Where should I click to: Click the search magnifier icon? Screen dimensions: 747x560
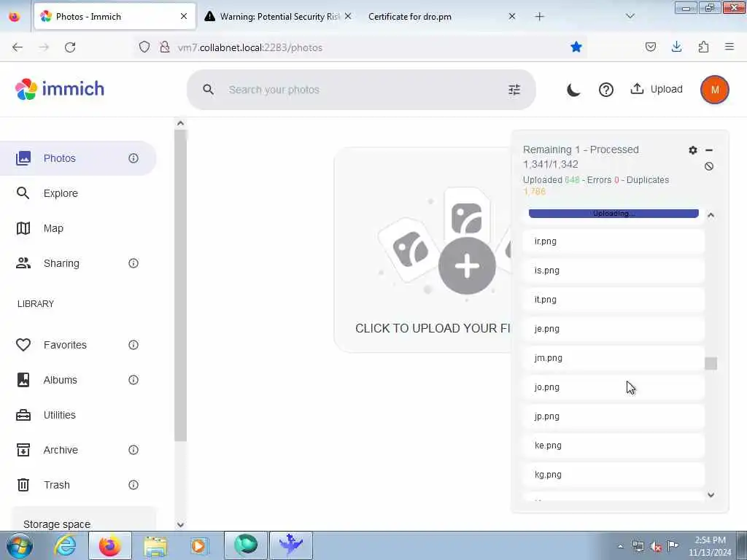click(208, 90)
